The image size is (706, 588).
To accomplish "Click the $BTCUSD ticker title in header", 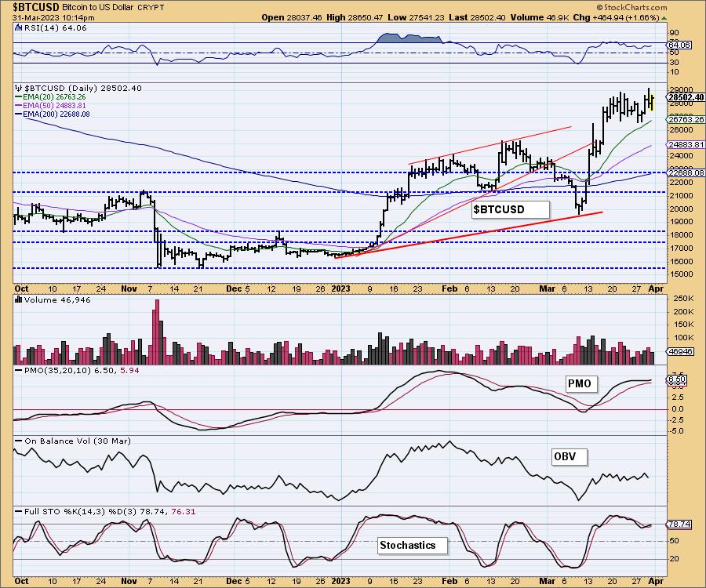I will tap(36, 7).
